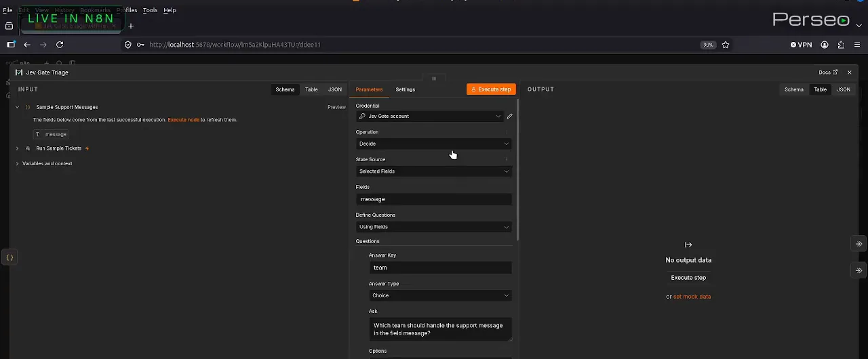Viewport: 868px width, 359px height.
Task: Open the extensions puzzle icon
Action: tap(841, 45)
